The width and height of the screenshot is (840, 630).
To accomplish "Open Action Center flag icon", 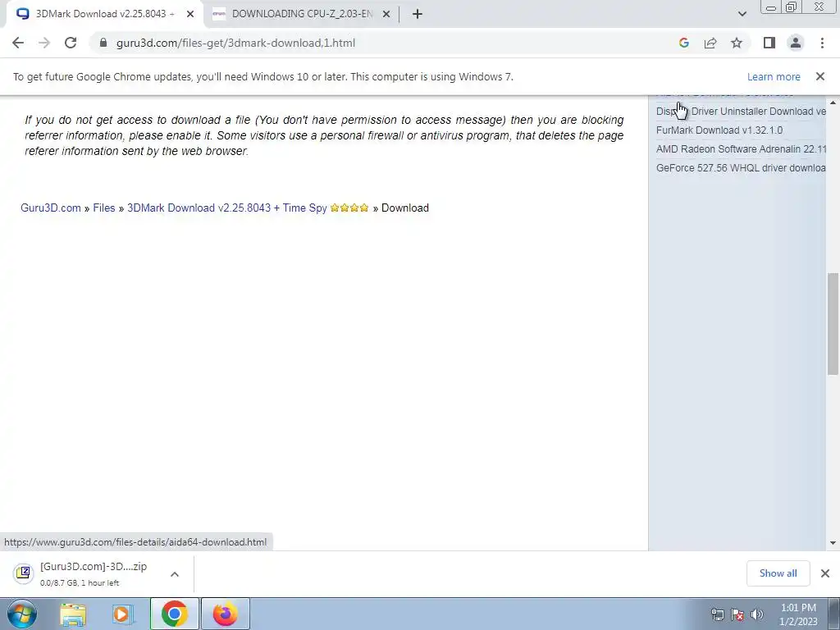I will 737,614.
